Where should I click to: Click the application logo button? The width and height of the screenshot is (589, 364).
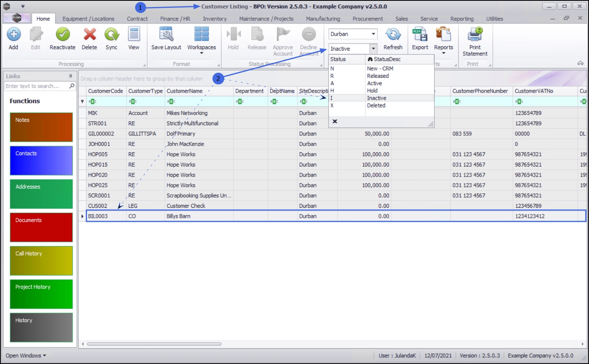[16, 18]
